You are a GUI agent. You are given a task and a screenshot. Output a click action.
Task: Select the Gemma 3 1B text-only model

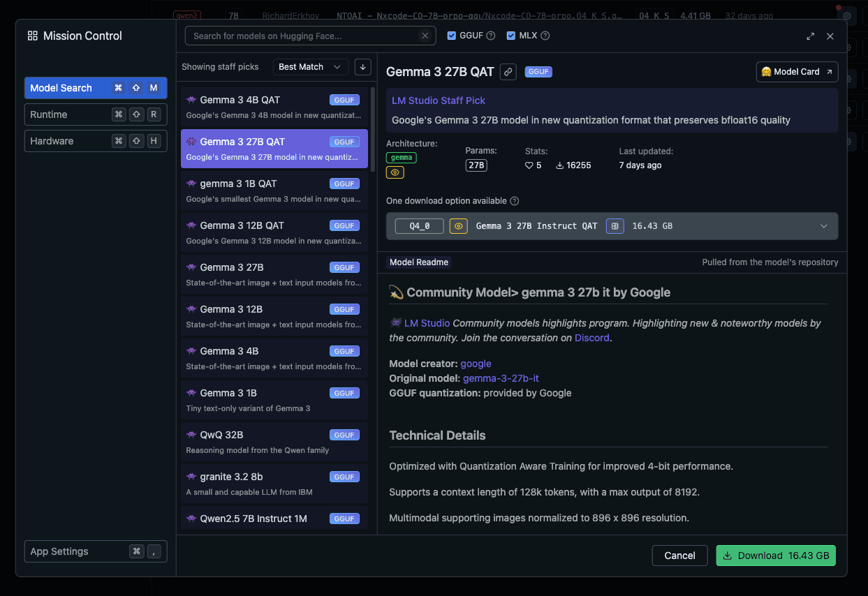click(x=274, y=400)
